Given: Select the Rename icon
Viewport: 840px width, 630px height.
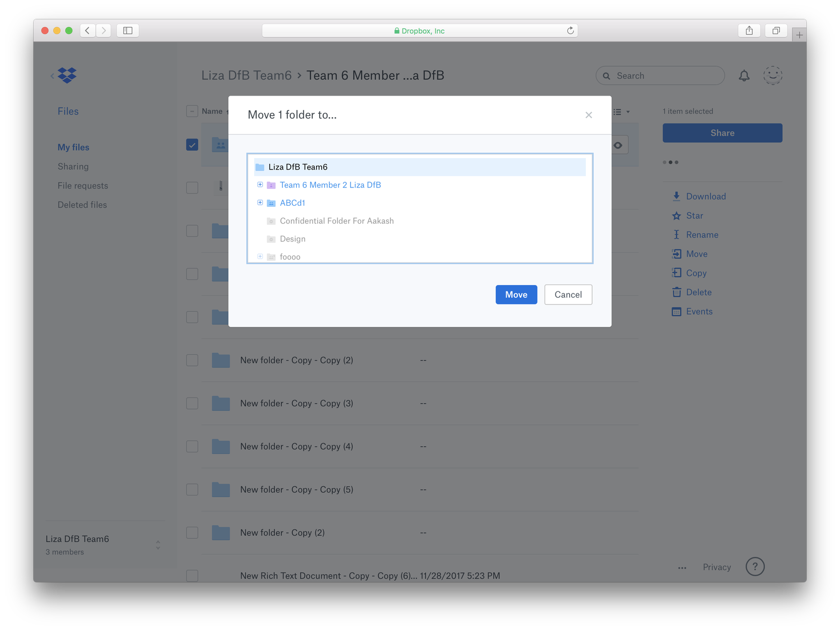Looking at the screenshot, I should pos(677,235).
